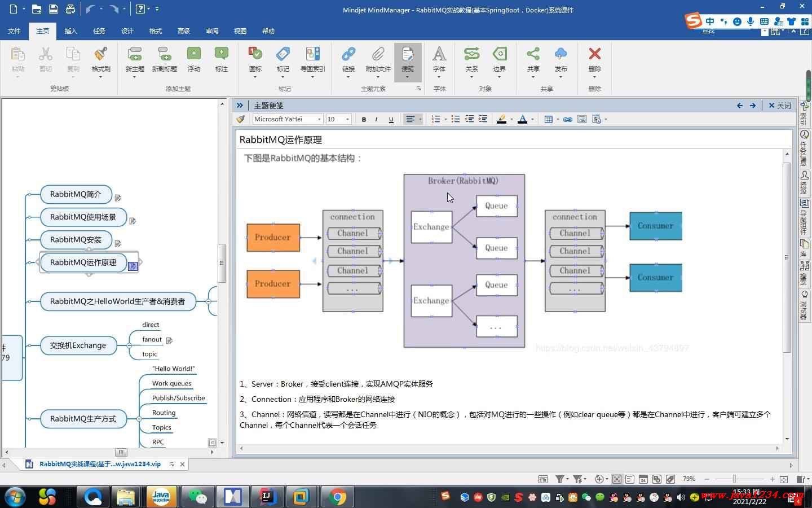The image size is (812, 508).
Task: Click the notes vertical scrollbar thumb
Action: pos(787,257)
